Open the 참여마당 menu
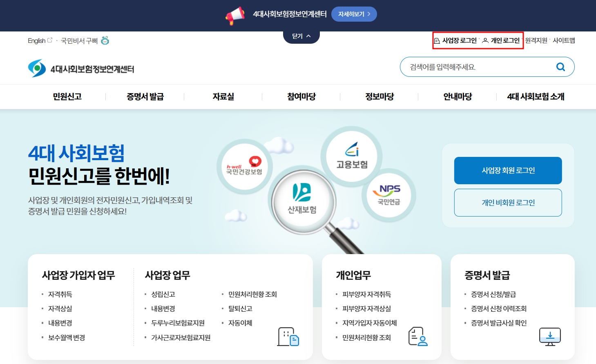The width and height of the screenshot is (596, 364). click(301, 96)
